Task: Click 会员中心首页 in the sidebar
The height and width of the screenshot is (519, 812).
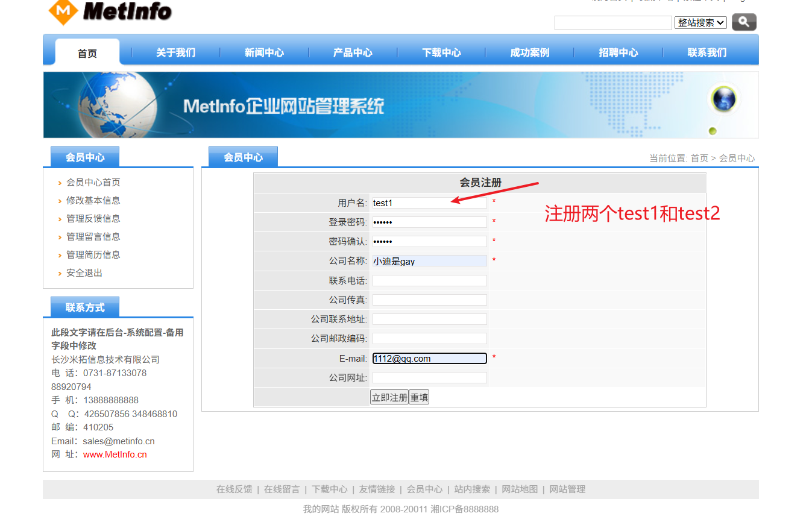Action: (95, 182)
